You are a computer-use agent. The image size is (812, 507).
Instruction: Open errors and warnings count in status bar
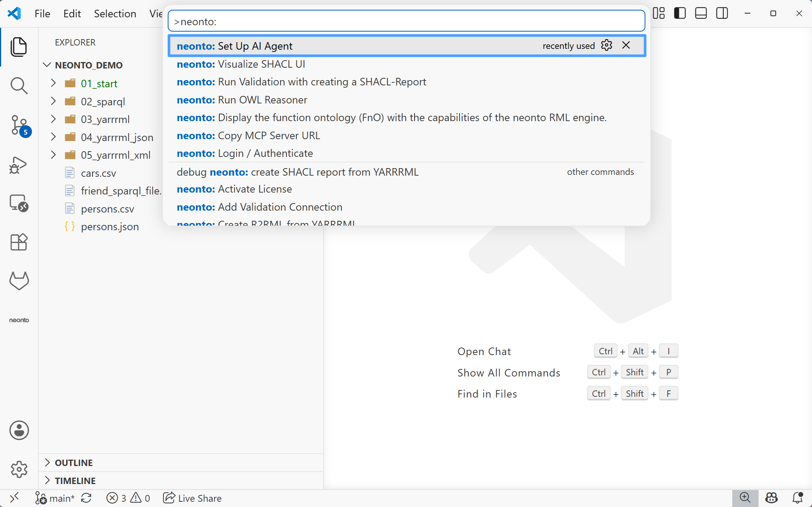pyautogui.click(x=128, y=498)
